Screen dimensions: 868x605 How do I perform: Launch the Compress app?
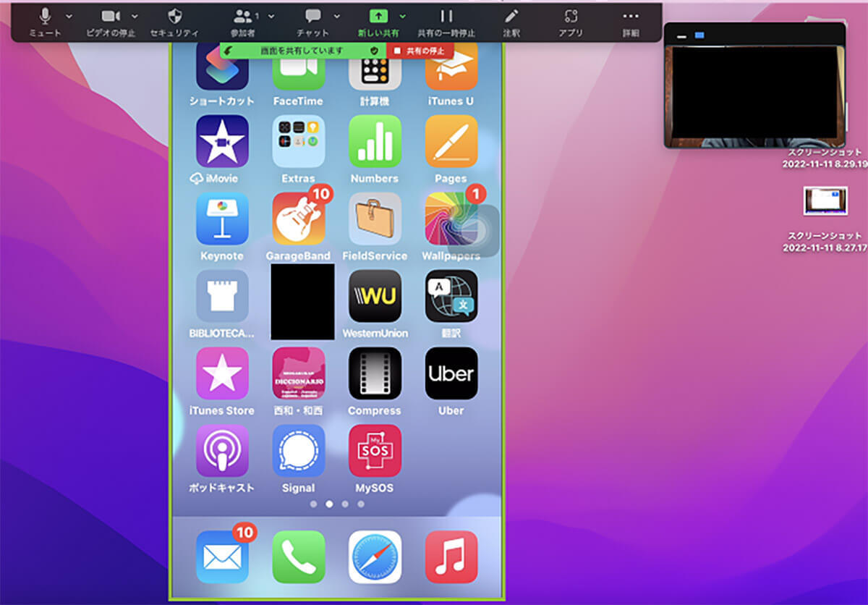[375, 373]
